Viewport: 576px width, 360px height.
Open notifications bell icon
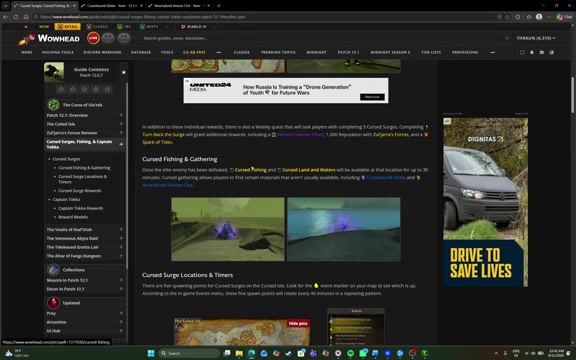point(532,52)
